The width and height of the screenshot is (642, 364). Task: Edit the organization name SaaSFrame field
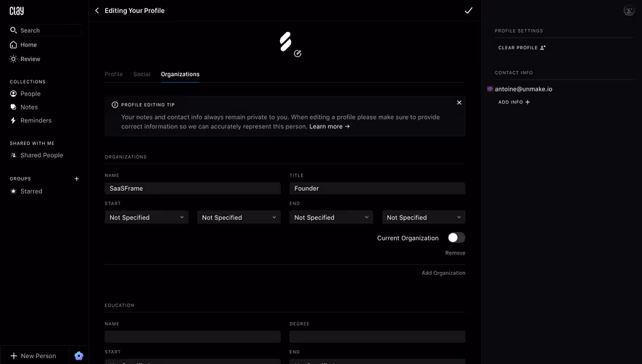click(x=192, y=189)
